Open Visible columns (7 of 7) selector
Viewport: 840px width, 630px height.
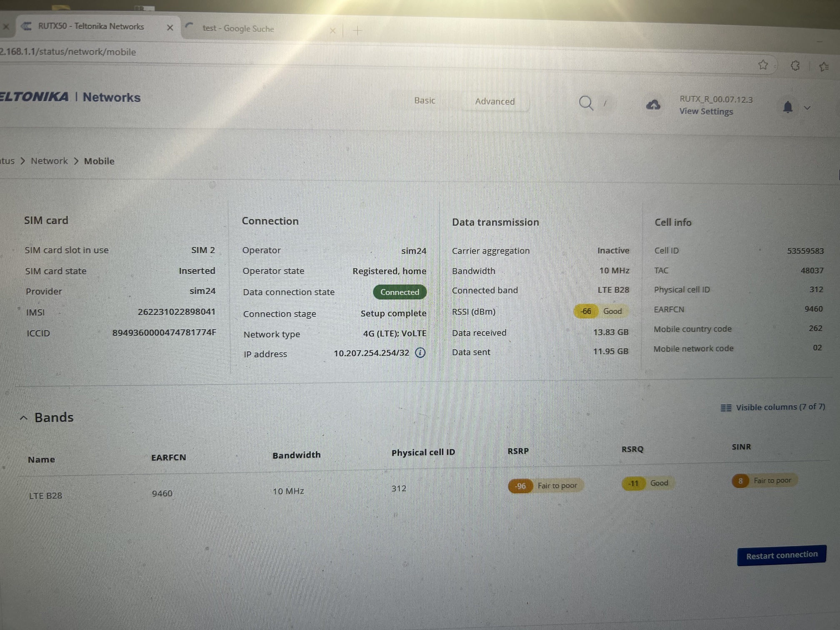(x=773, y=407)
